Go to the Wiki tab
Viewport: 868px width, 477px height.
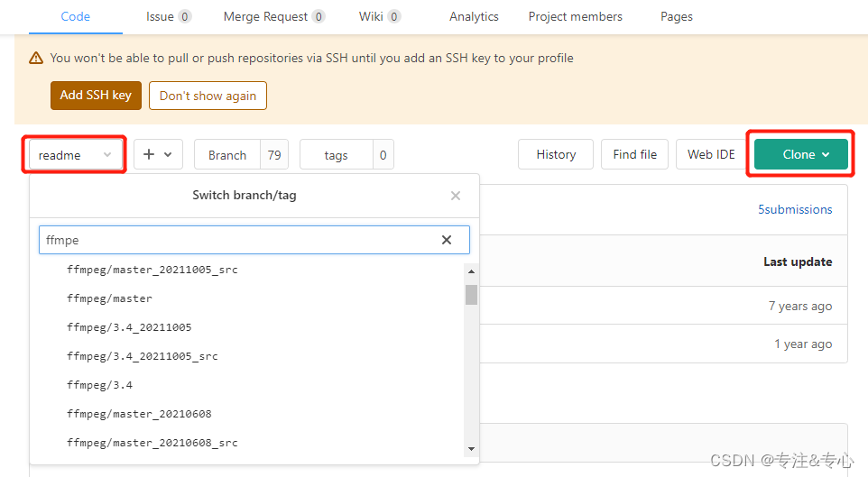click(379, 16)
